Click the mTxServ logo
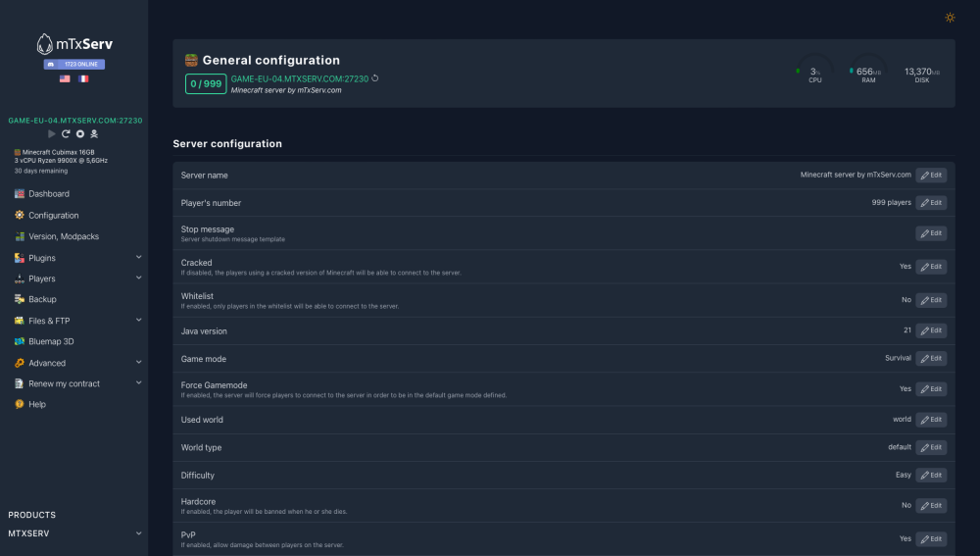 [73, 44]
